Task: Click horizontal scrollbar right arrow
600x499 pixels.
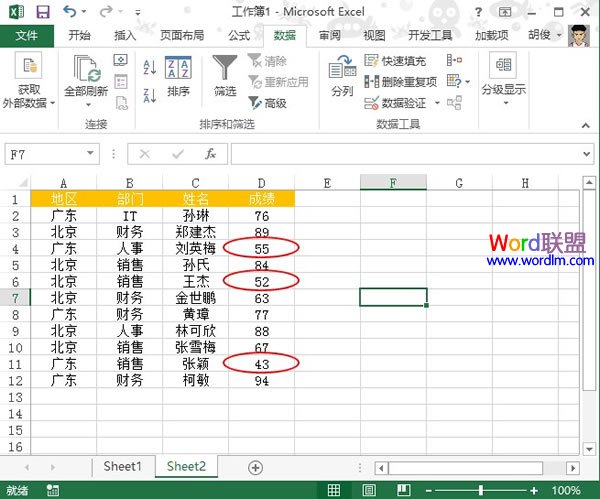Action: tap(573, 468)
